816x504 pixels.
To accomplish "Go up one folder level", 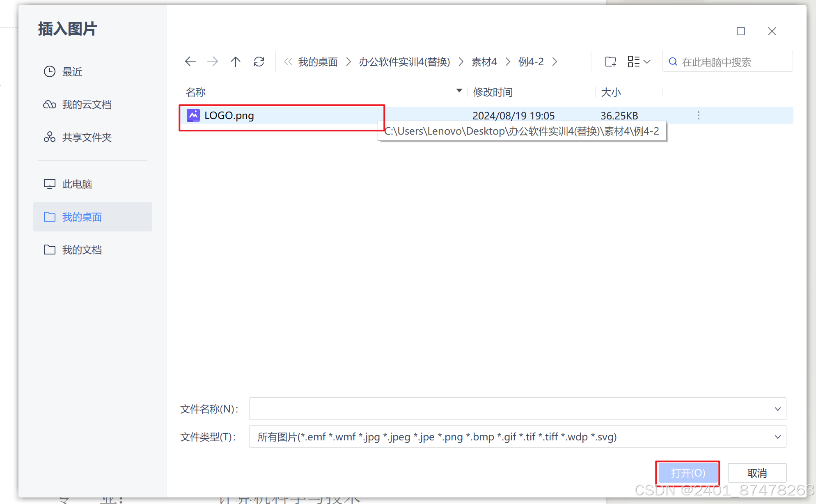I will (236, 62).
